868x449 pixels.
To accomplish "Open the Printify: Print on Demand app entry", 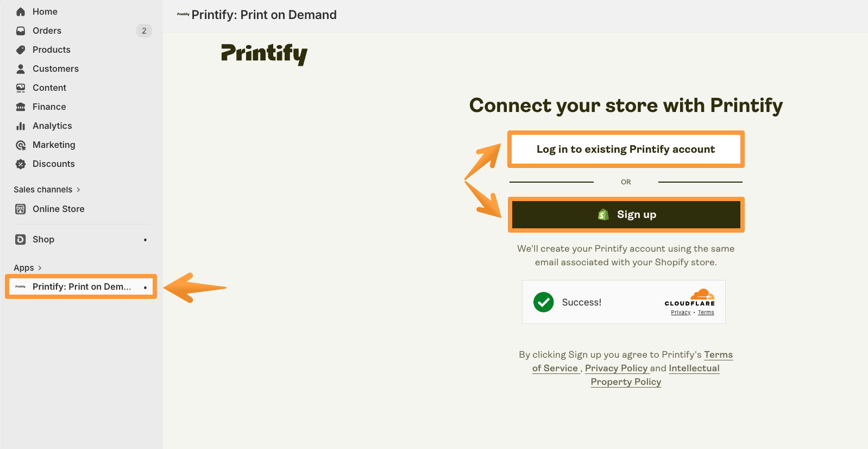I will [81, 286].
